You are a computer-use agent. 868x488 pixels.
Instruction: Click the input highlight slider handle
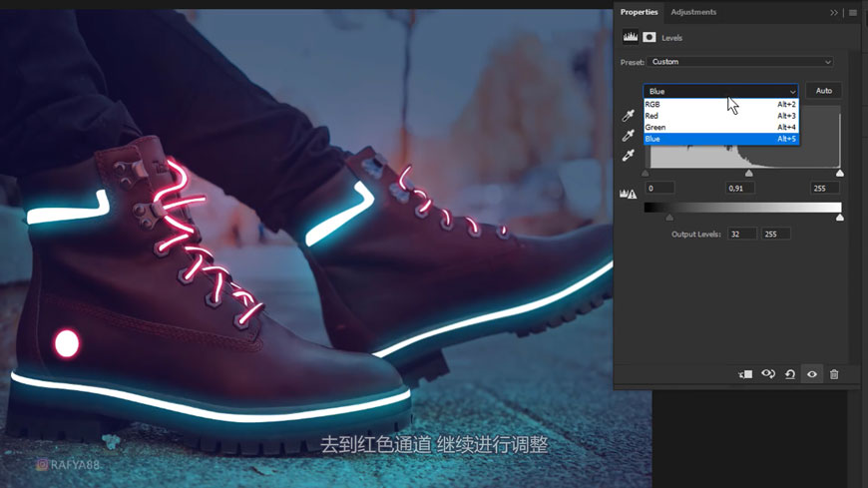(x=840, y=174)
